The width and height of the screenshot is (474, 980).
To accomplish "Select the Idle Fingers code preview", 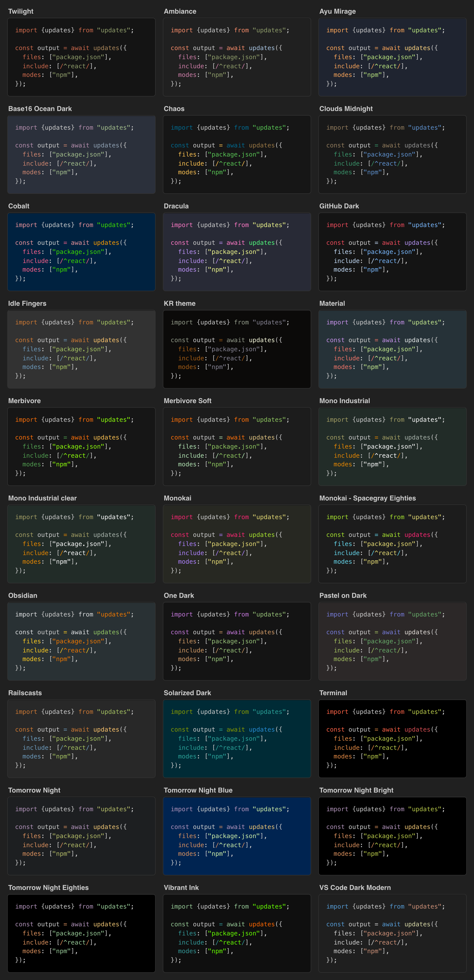I will pos(81,349).
